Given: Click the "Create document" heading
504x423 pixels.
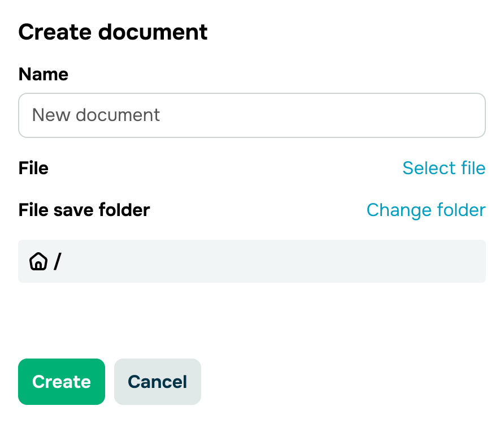Looking at the screenshot, I should 113,32.
